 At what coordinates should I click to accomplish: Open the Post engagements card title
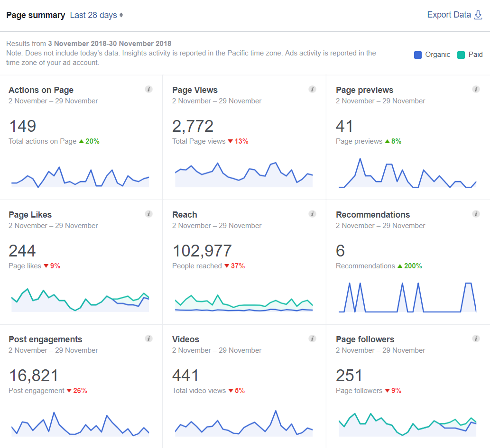tap(46, 339)
